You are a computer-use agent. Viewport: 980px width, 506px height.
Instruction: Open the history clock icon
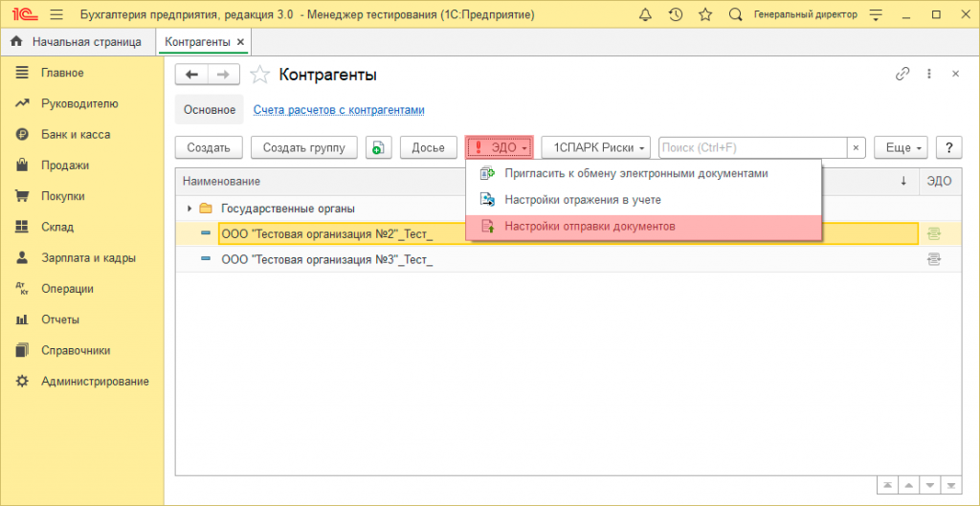(x=676, y=14)
